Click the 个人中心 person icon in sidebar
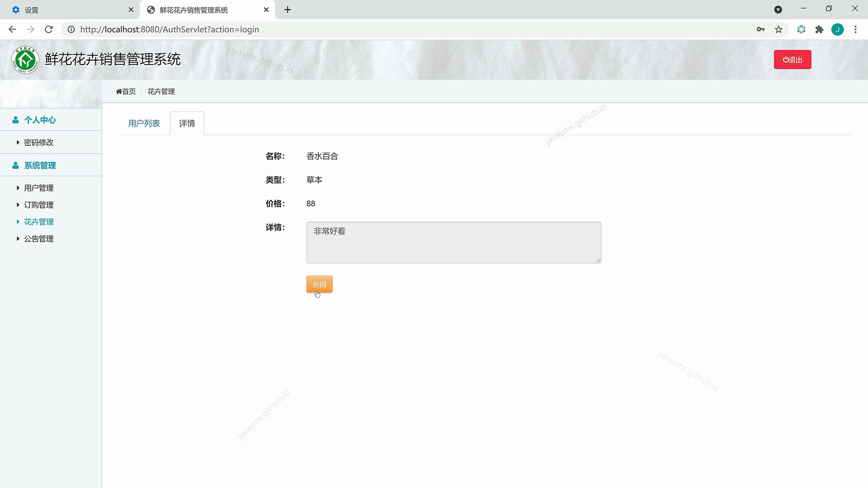 [x=16, y=120]
